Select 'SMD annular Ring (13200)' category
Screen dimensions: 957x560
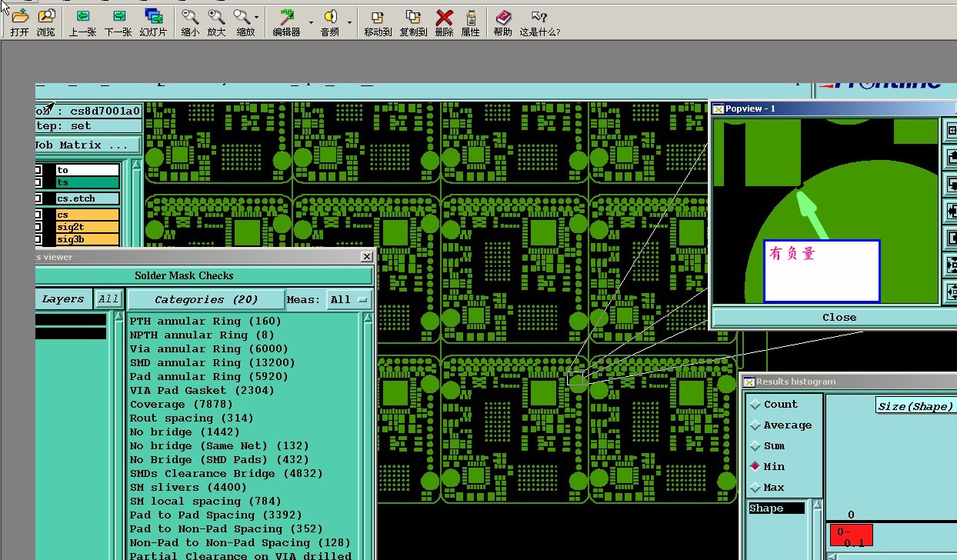click(x=212, y=362)
